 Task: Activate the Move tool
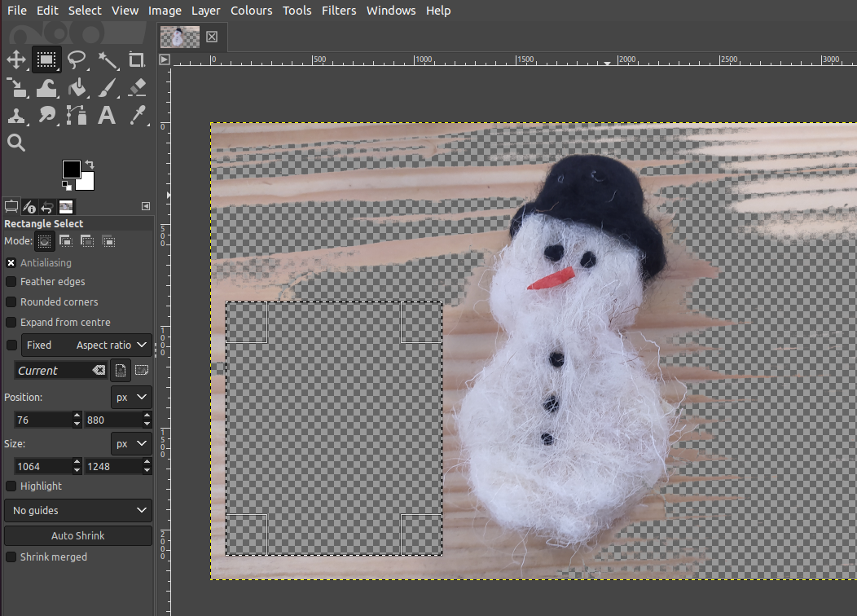17,59
